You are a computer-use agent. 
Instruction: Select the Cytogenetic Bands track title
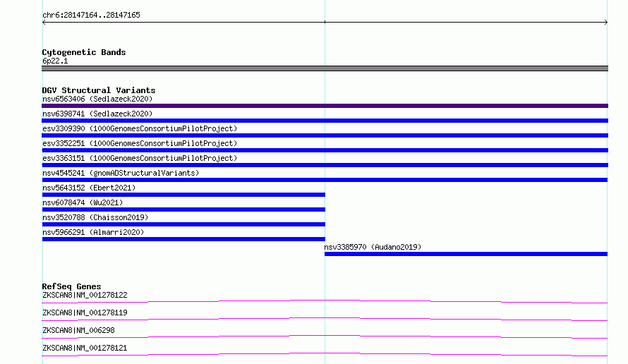point(84,52)
